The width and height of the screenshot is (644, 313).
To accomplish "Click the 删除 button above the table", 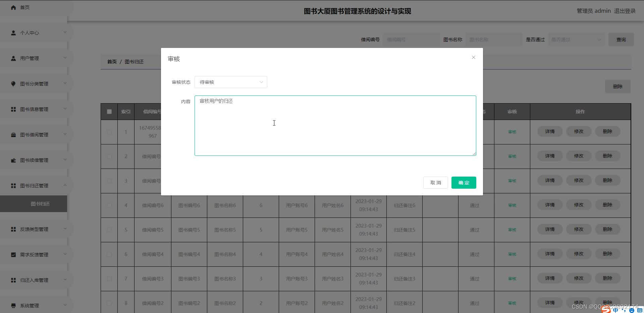I will 618,86.
